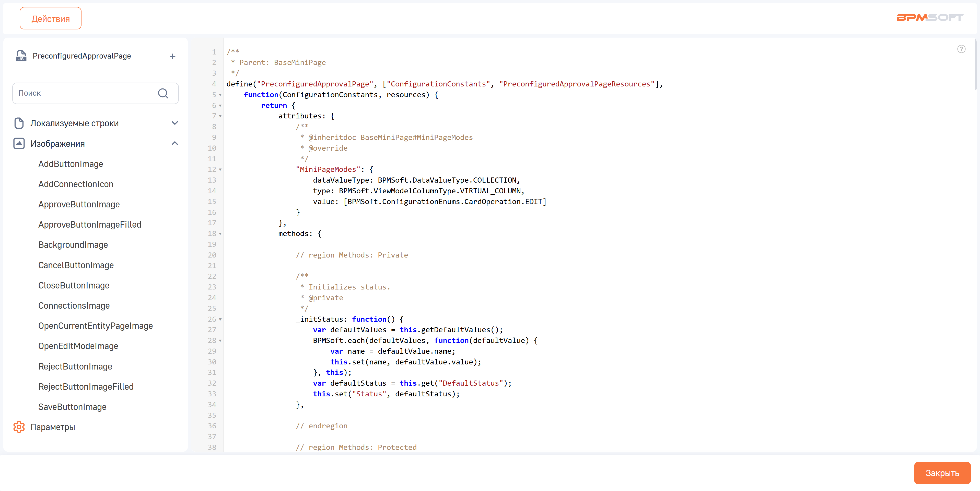Fold attributes block at line 7
Screen dimensions: 980x491
pyautogui.click(x=220, y=116)
